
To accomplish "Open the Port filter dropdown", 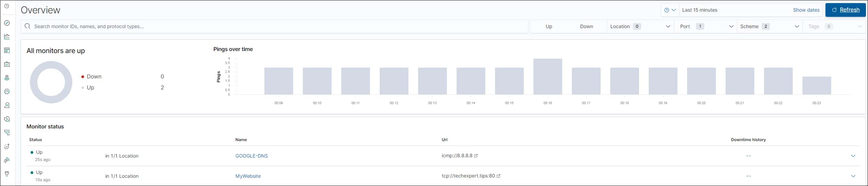I will (x=706, y=26).
